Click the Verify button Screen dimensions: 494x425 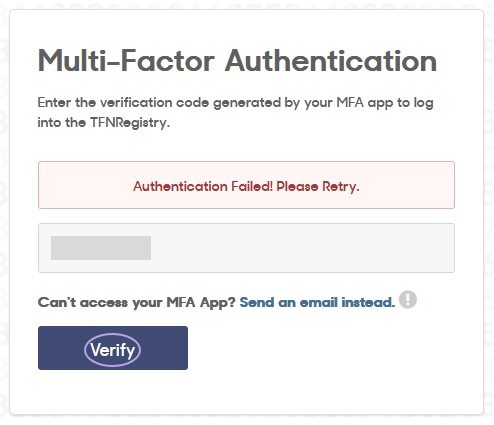(x=113, y=348)
